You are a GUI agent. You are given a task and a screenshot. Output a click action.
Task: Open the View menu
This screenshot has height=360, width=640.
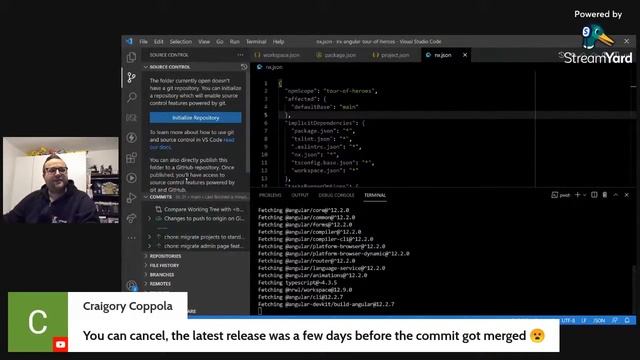point(204,41)
